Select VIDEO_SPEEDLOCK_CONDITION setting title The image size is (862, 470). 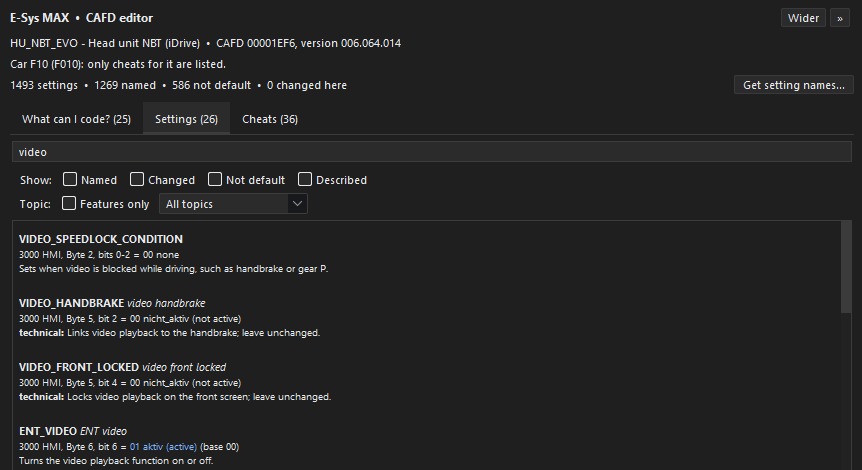101,239
